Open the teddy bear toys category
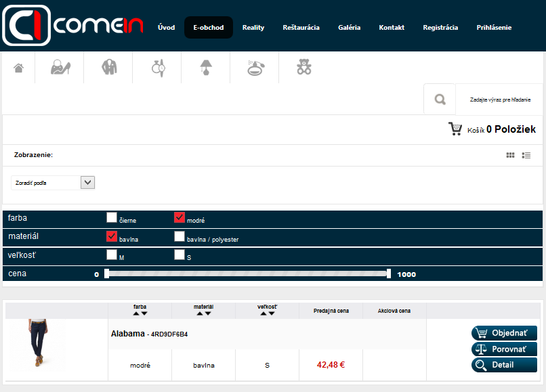Screen dimensions: 546x392 coord(303,68)
